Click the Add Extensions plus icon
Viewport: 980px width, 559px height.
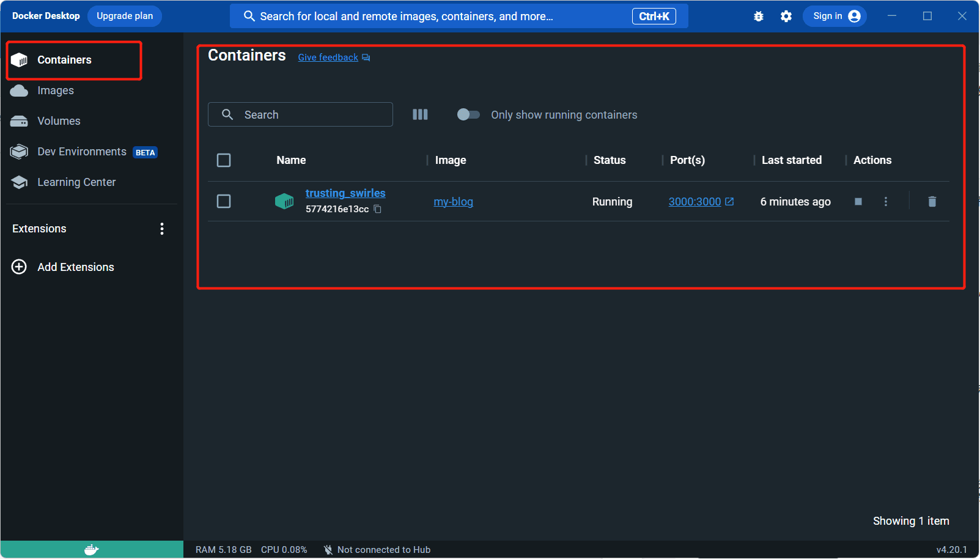(x=19, y=267)
